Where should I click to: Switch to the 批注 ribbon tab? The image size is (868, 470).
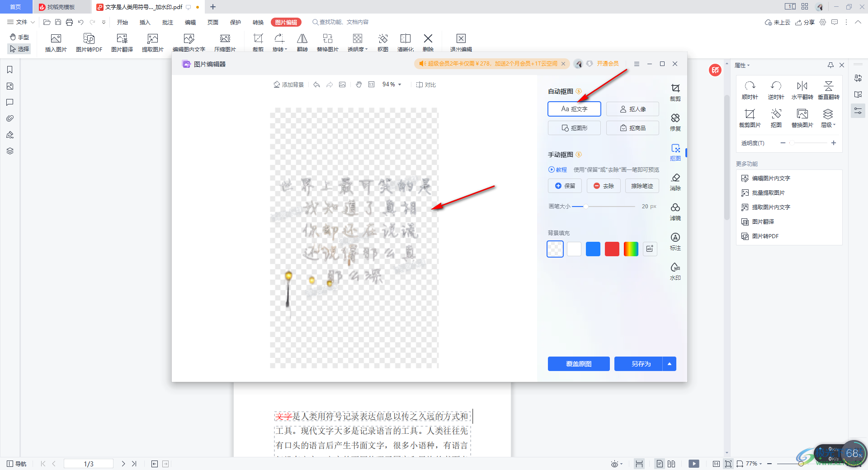(x=167, y=22)
